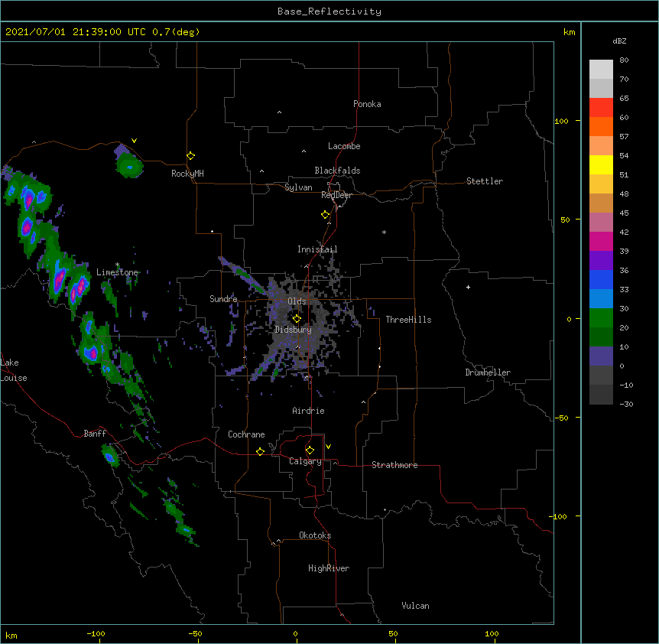Select the HighRiver city label

[329, 568]
